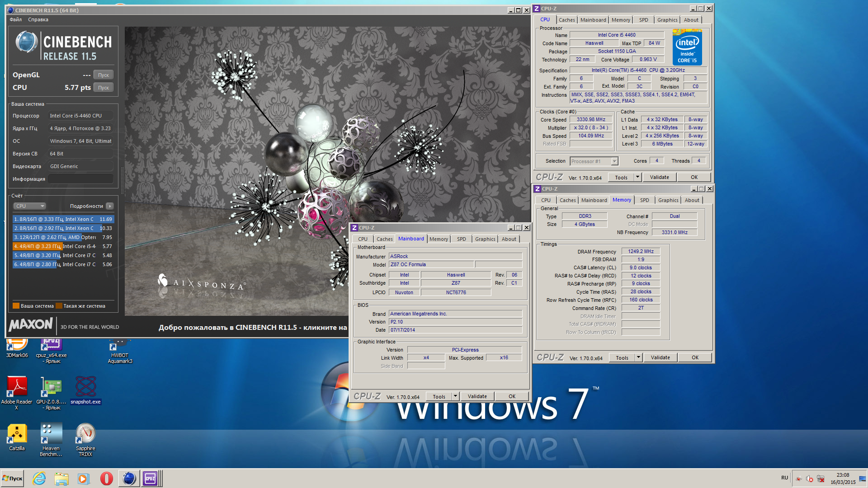Click the motherboard model Z87 OC Formula field

pyautogui.click(x=431, y=264)
